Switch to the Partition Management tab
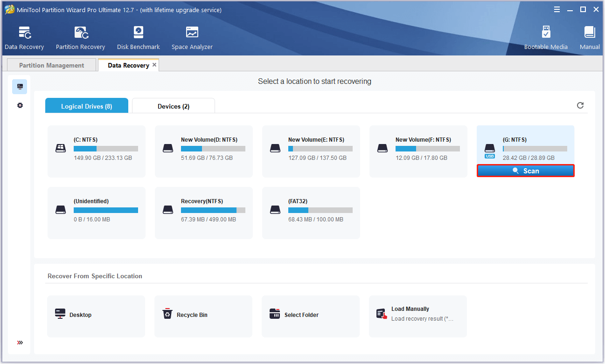 [52, 65]
